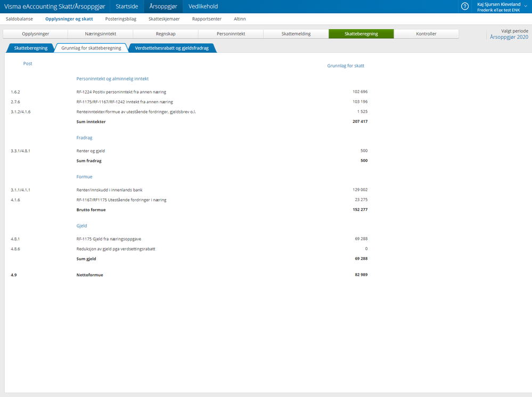Click the total 152 277
This screenshot has height=397, width=532.
pyautogui.click(x=360, y=209)
